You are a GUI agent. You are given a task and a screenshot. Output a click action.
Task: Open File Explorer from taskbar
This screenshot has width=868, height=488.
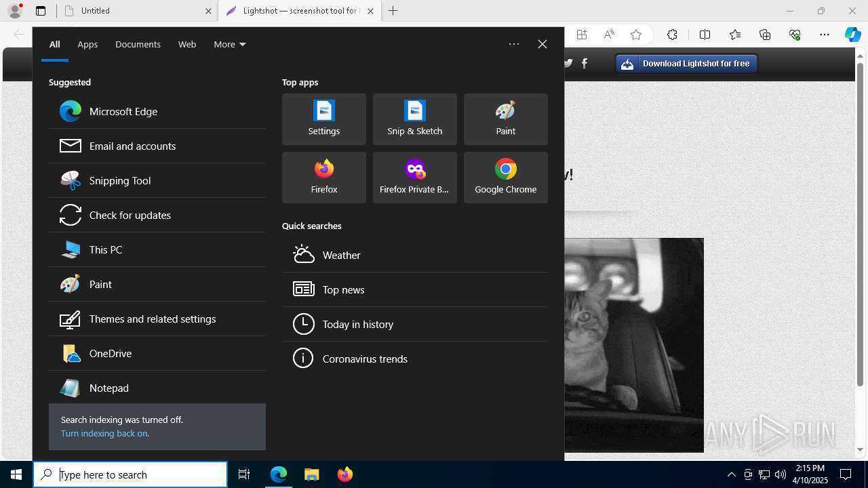point(311,474)
